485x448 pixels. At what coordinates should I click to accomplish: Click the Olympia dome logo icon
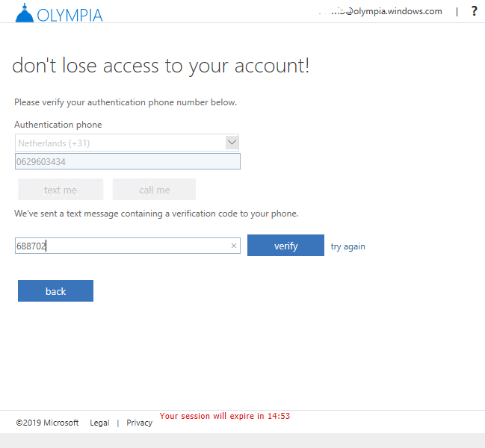click(x=25, y=13)
